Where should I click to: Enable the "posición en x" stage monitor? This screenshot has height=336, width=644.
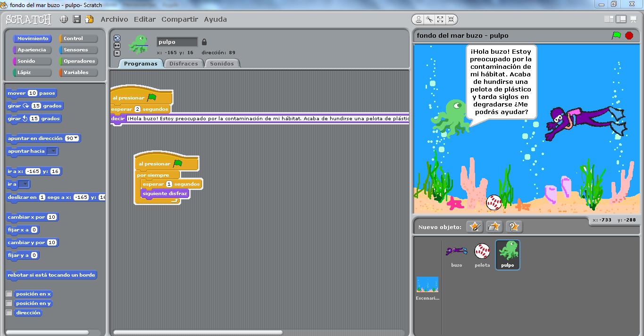[8, 293]
